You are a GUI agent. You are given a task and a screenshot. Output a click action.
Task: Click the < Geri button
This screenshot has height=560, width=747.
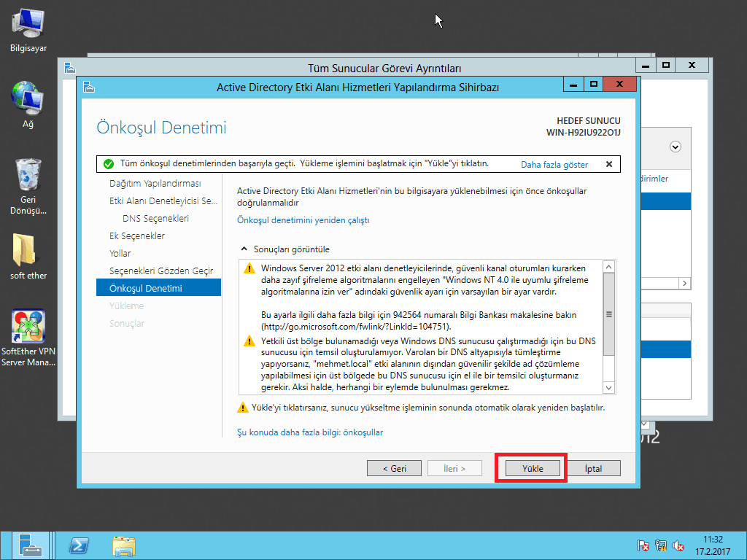pyautogui.click(x=394, y=469)
